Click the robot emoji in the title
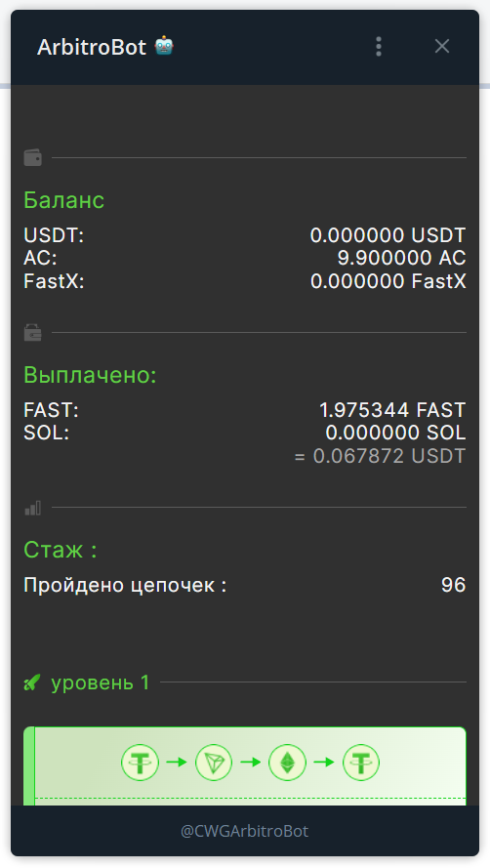This screenshot has height=868, width=490. tap(164, 46)
